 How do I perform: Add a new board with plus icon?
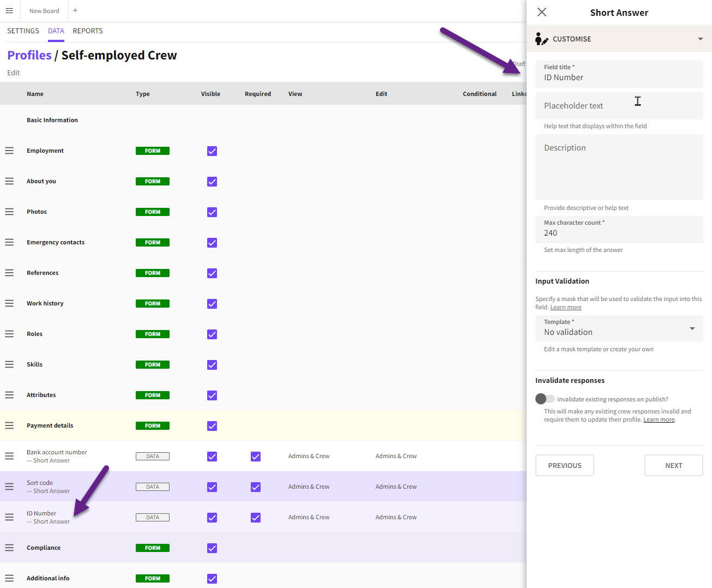(x=75, y=10)
